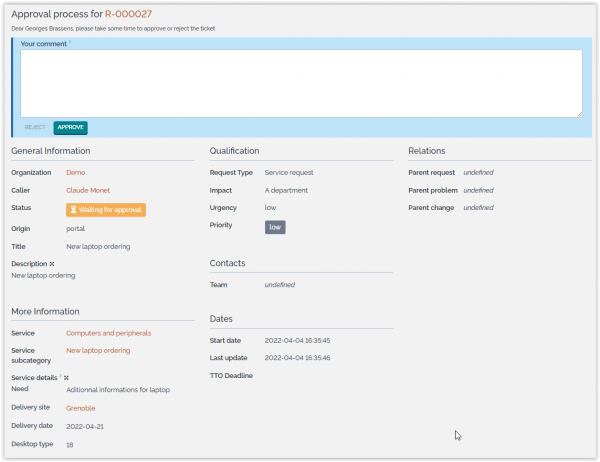Image resolution: width=600 pixels, height=462 pixels.
Task: Click the Qualification section heading
Action: [x=234, y=151]
